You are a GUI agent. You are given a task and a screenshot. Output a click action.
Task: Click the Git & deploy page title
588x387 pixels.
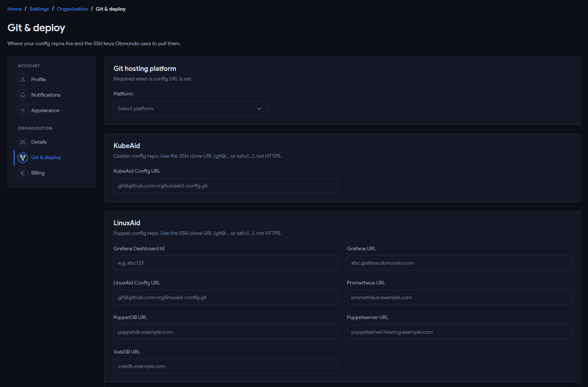coord(36,28)
